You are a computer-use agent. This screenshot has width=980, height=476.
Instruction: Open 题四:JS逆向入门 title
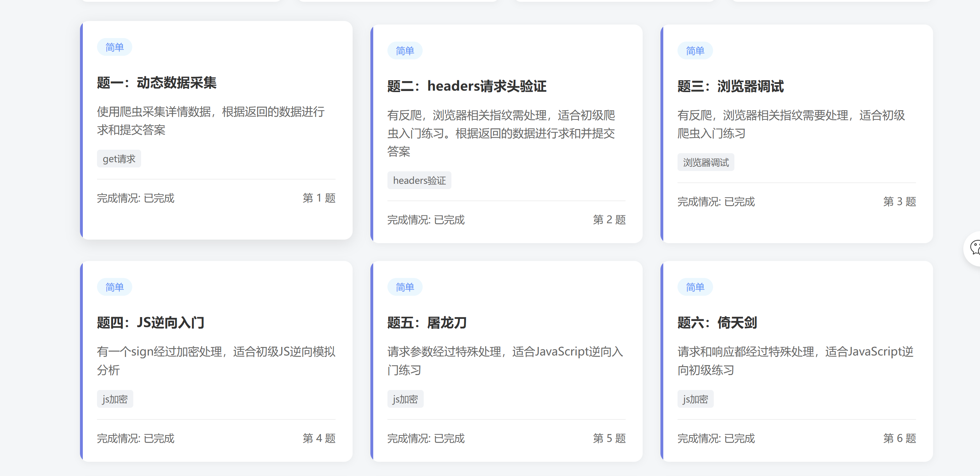[x=150, y=323]
